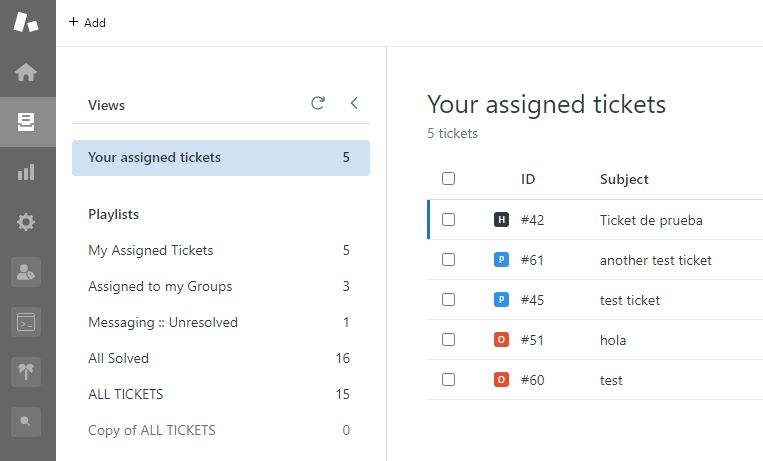Open the palm tree app icon
Screen dimensions: 763x461
27,372
